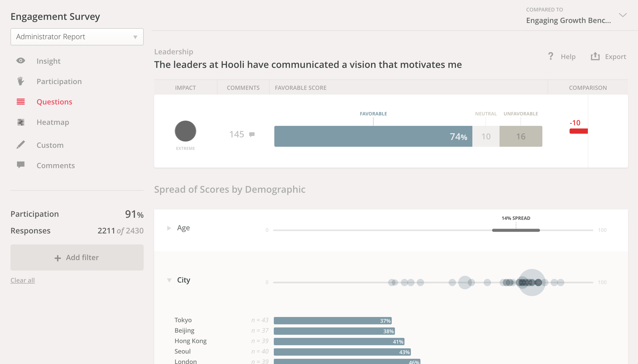The height and width of the screenshot is (364, 638).
Task: Click the FAVORABLE SCORE column header
Action: [x=301, y=88]
